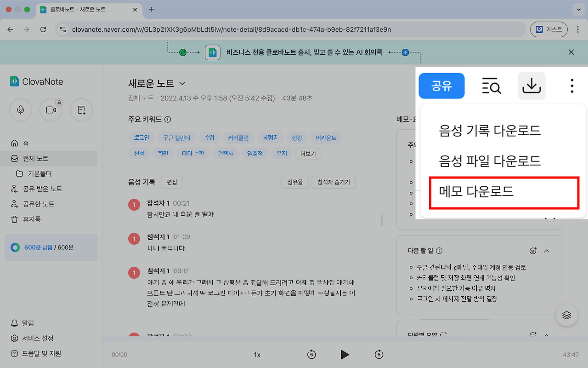Expand the 새로운 노트 title dropdown

182,83
